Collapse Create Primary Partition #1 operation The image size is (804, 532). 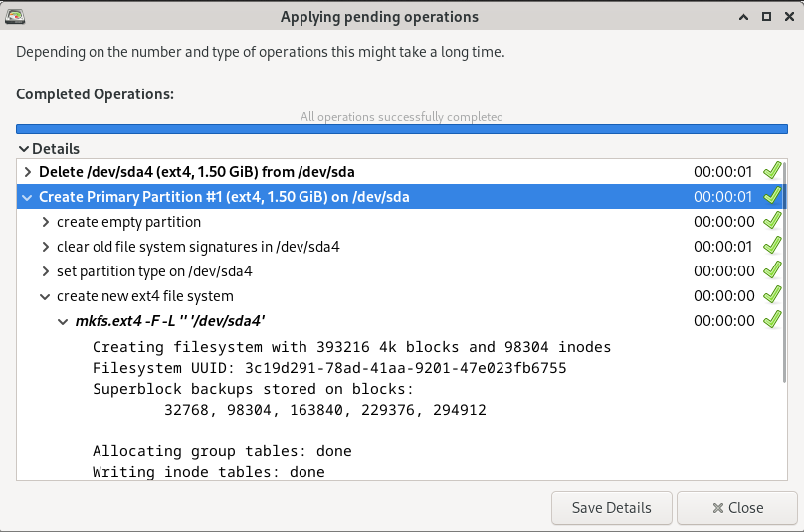click(x=28, y=197)
